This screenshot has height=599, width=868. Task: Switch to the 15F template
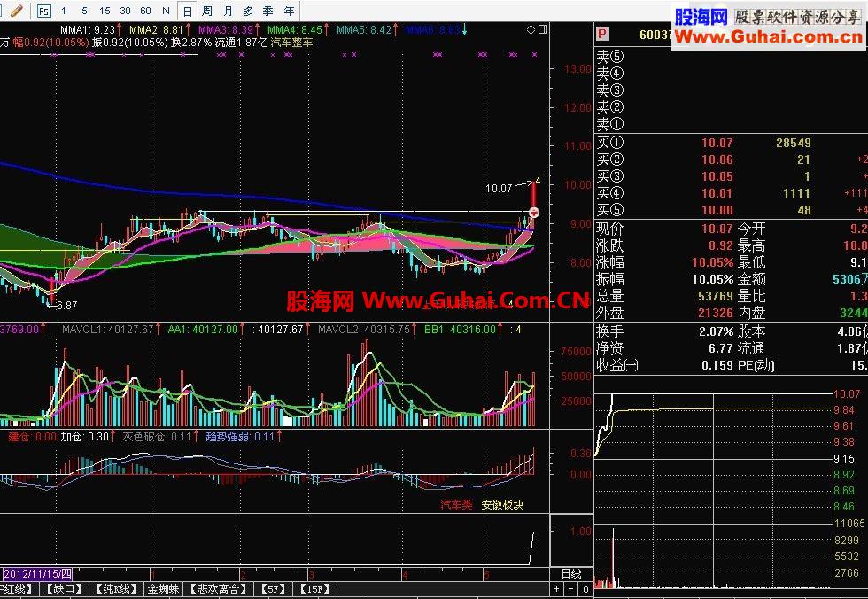click(x=315, y=589)
